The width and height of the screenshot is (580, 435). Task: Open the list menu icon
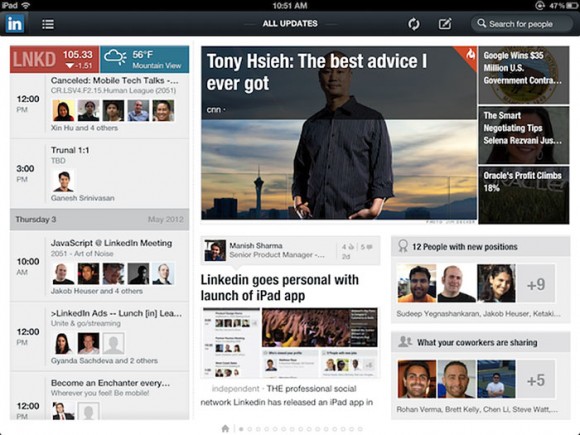coord(48,24)
